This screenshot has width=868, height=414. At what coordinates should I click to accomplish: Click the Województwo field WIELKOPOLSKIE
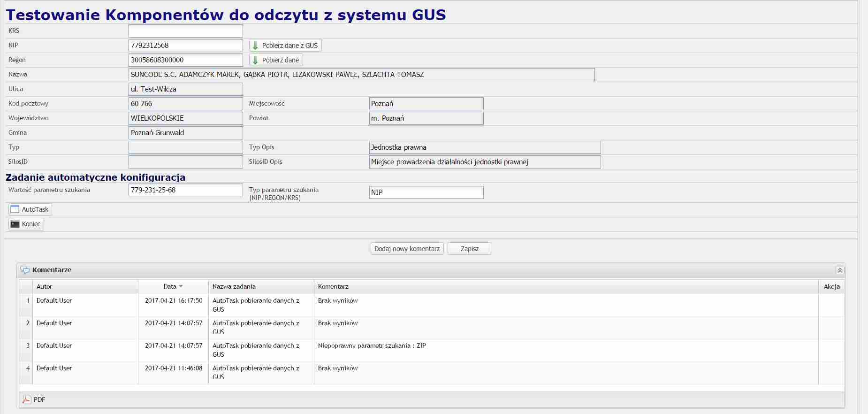click(x=186, y=118)
